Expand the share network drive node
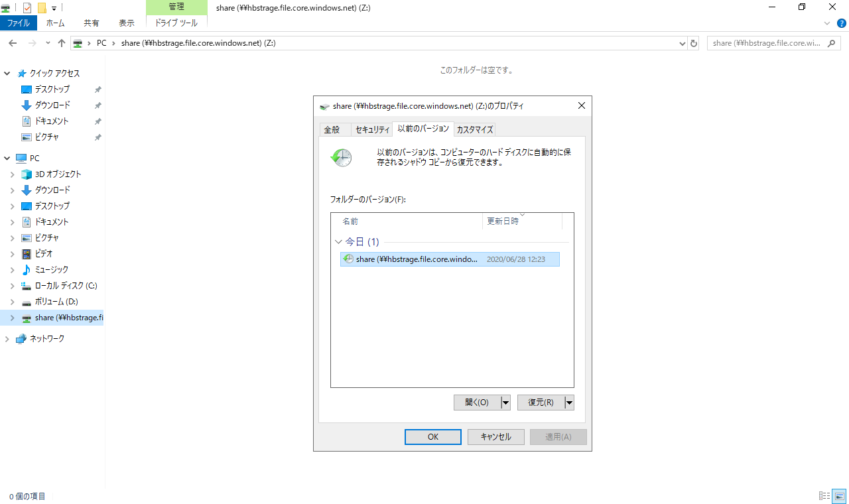 12,318
